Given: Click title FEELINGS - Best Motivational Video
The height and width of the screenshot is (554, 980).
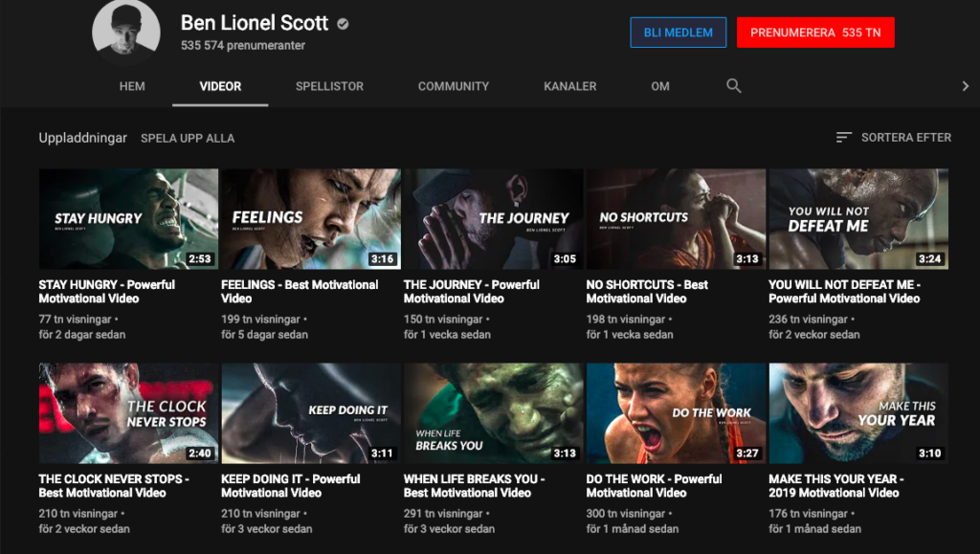Looking at the screenshot, I should [x=300, y=291].
